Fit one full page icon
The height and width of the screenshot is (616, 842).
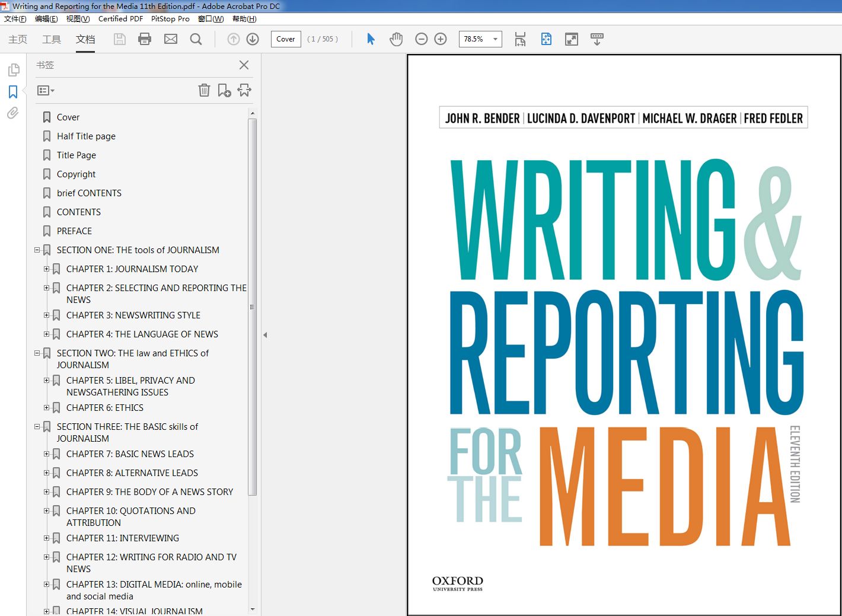(546, 39)
